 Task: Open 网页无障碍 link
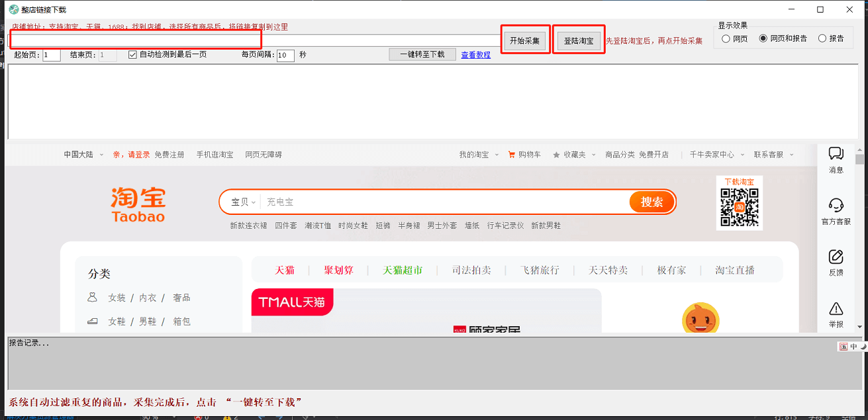pyautogui.click(x=264, y=154)
